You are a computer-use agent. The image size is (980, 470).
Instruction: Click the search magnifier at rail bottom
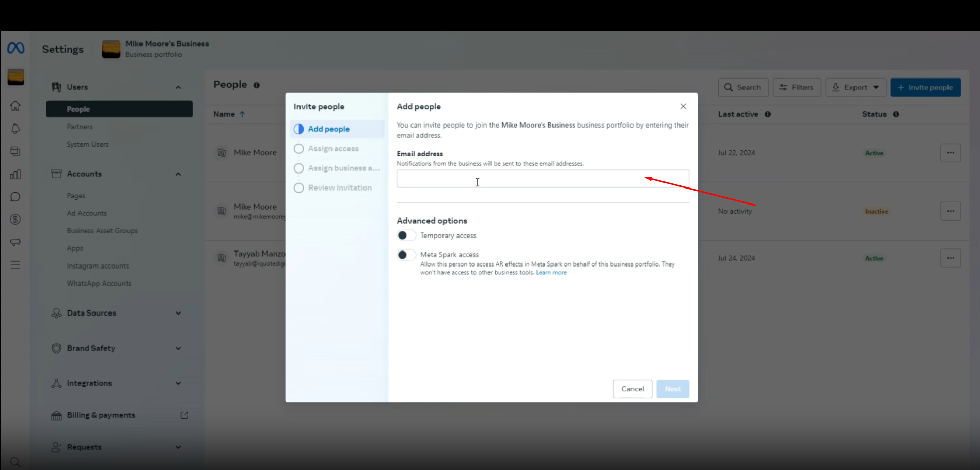[15, 462]
